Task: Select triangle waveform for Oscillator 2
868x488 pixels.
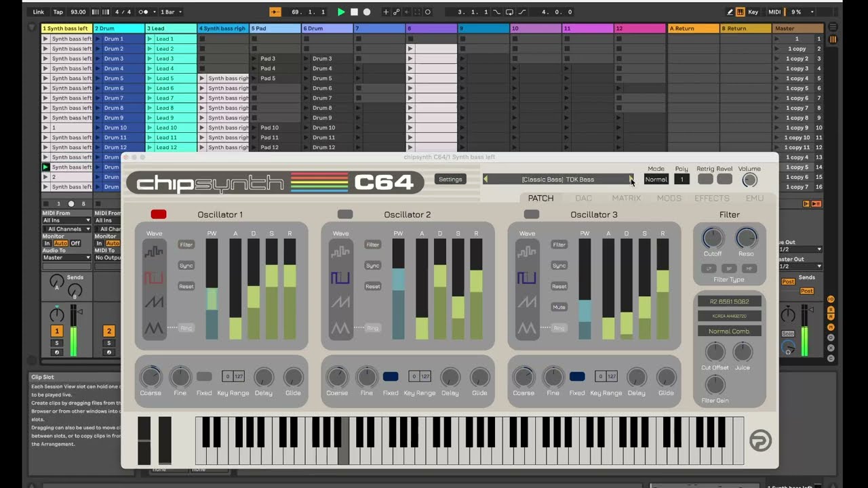Action: pos(340,329)
